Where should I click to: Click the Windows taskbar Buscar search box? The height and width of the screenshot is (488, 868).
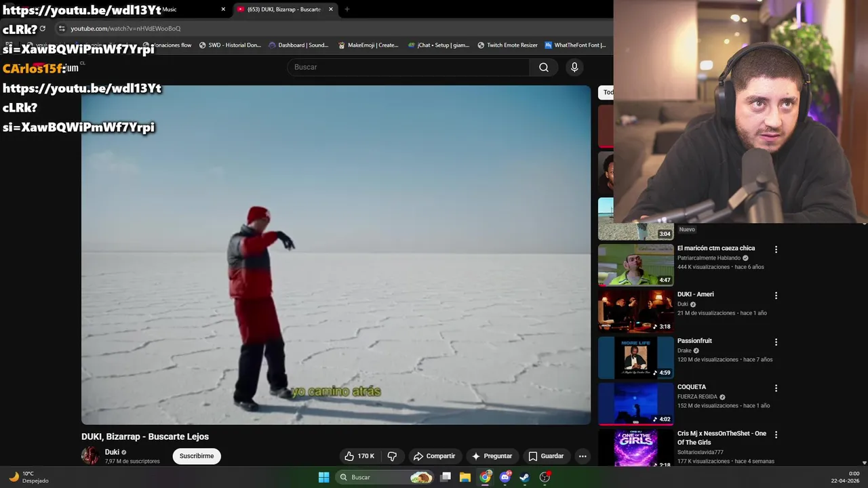384,477
